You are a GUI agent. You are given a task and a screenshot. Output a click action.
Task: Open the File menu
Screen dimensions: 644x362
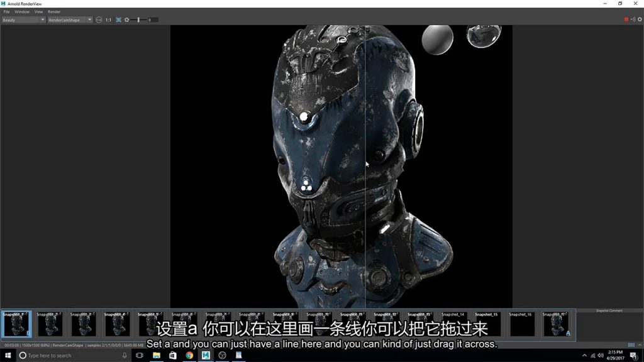pos(6,12)
